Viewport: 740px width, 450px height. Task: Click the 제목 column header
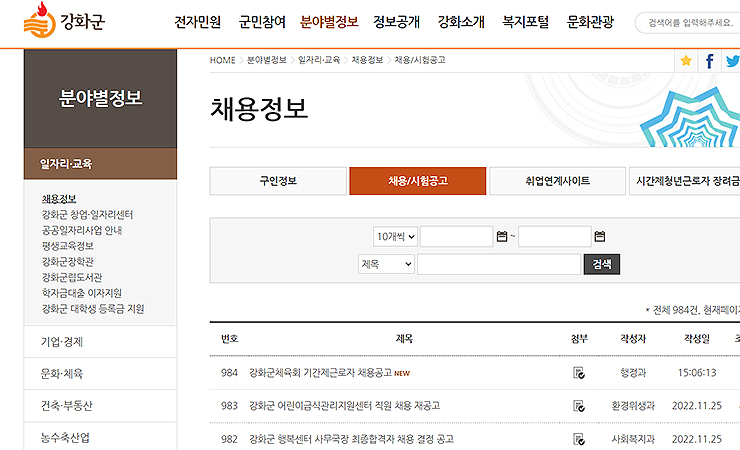[x=404, y=339]
